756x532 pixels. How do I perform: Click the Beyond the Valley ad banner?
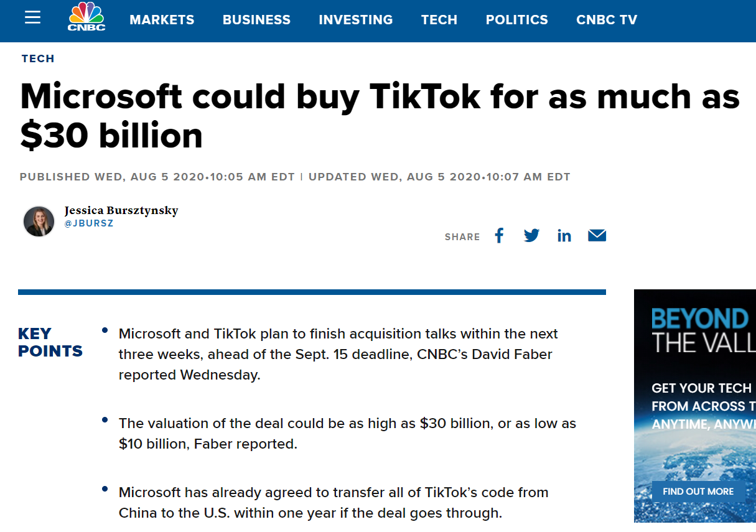(695, 406)
